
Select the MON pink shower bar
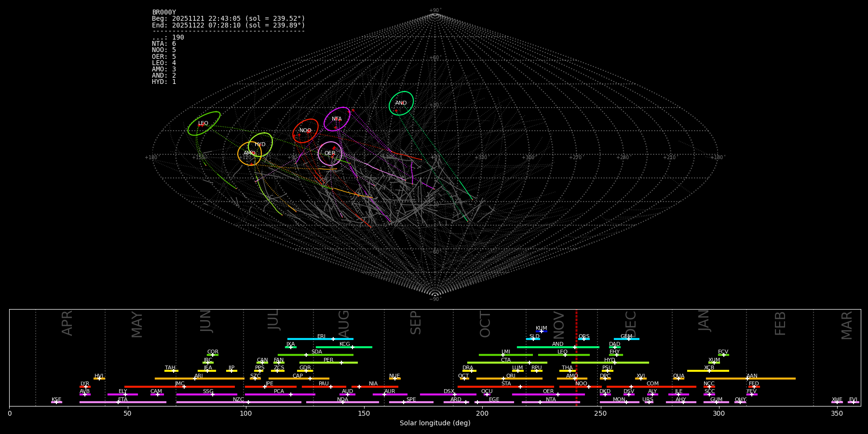click(x=620, y=402)
